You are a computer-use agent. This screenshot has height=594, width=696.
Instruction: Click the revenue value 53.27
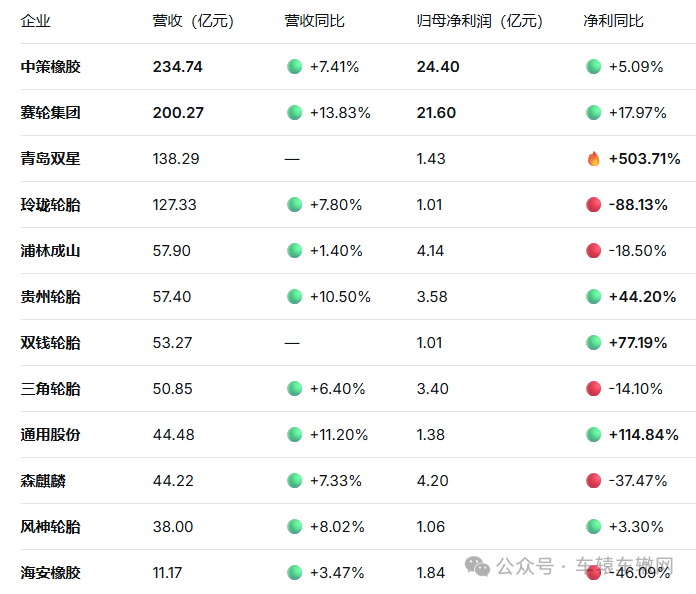172,343
